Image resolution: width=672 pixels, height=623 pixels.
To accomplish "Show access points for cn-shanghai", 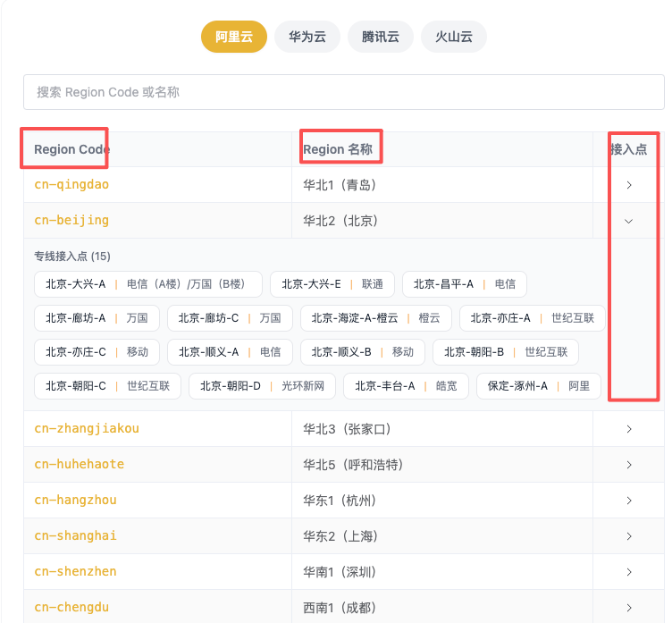I will (x=629, y=536).
